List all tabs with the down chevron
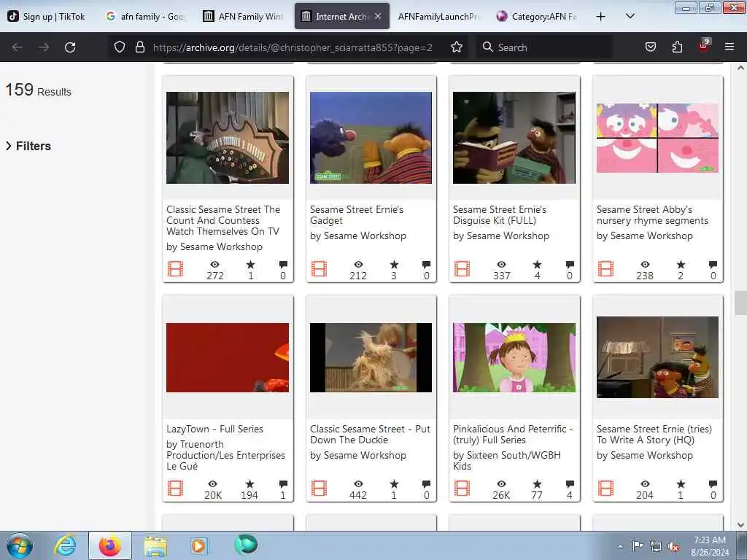Screen dimensions: 747x560 [630, 16]
